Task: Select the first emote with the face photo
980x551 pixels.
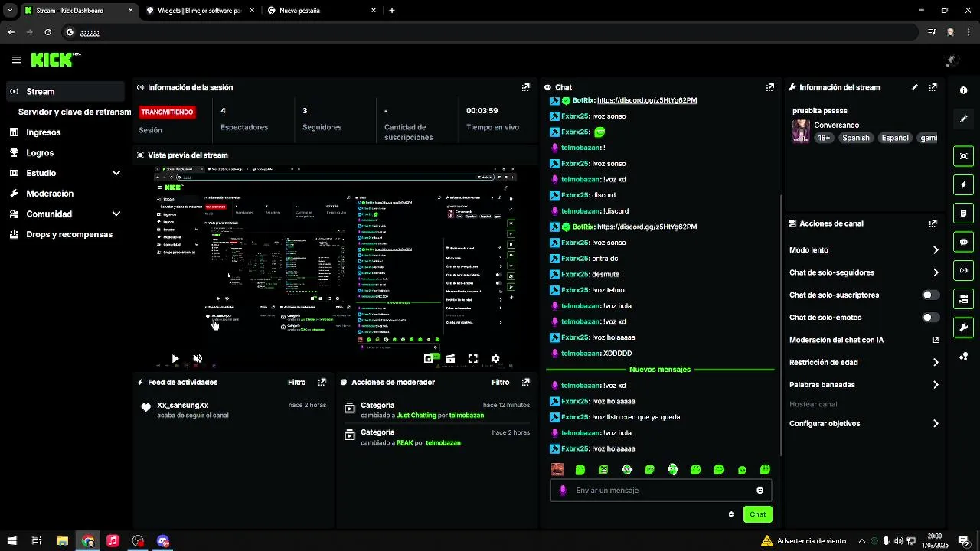Action: (x=557, y=469)
